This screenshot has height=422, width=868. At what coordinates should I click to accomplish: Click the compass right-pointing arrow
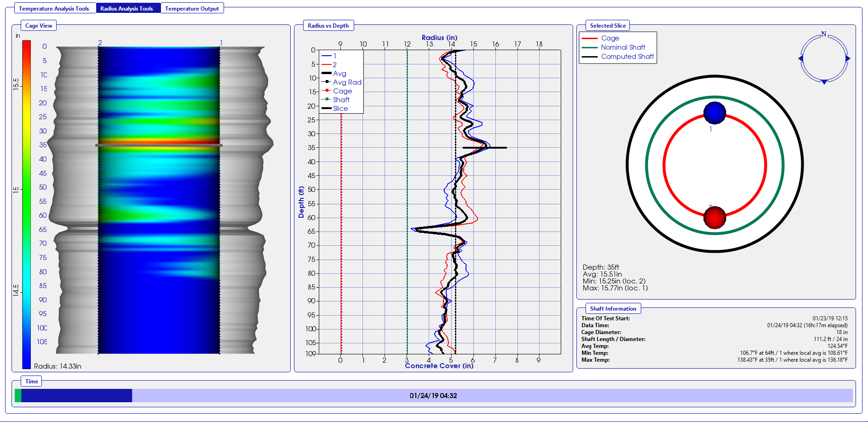pos(848,58)
